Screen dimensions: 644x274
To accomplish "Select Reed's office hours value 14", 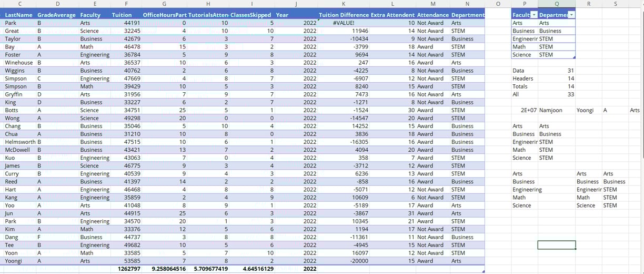I will [x=164, y=181].
